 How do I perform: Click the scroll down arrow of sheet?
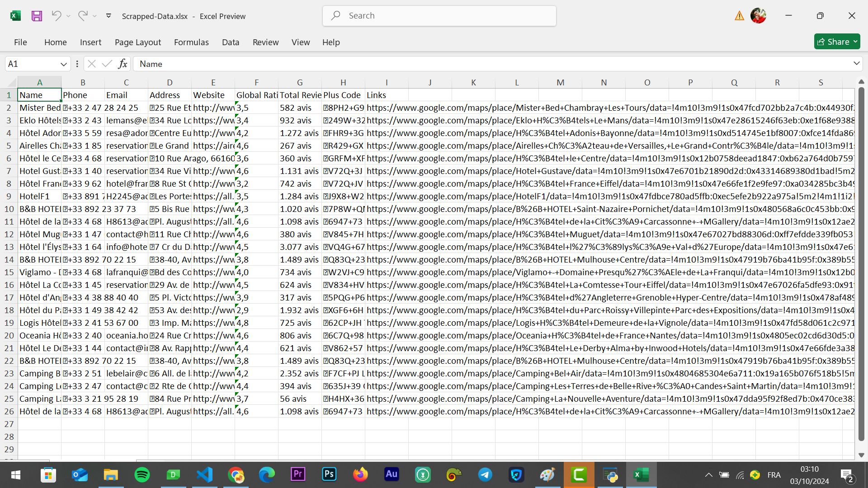coord(861,455)
